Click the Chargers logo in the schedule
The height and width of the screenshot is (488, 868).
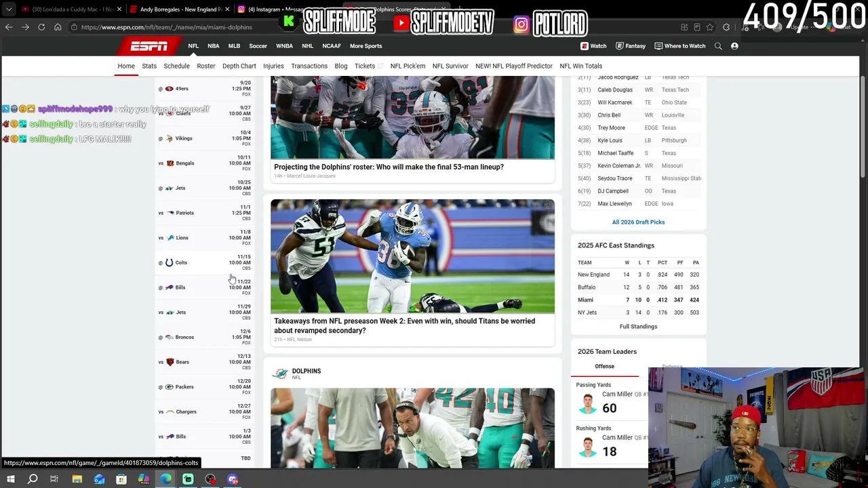(170, 411)
